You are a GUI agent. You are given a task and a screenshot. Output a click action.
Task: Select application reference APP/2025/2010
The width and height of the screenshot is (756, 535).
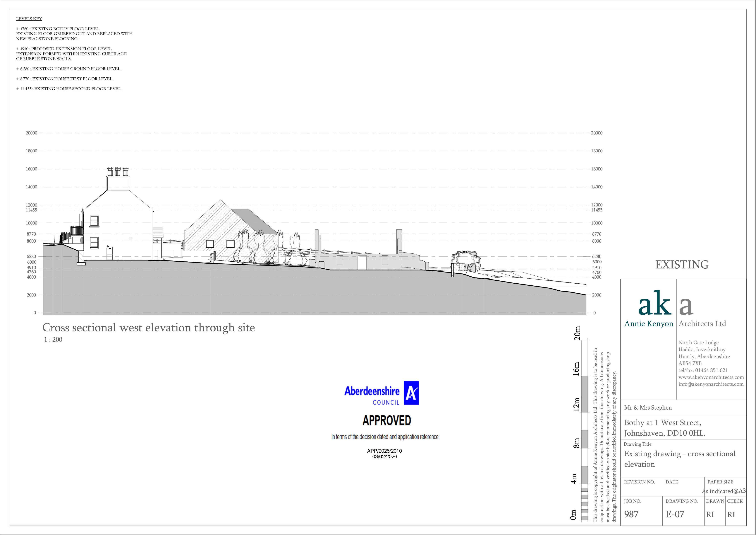[385, 451]
